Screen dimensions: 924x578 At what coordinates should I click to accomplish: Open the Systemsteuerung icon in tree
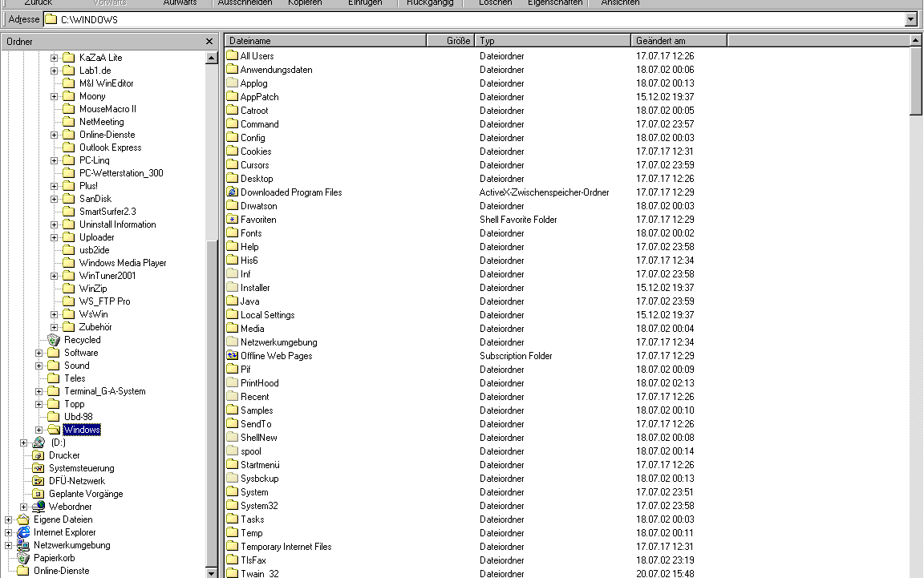pos(38,468)
